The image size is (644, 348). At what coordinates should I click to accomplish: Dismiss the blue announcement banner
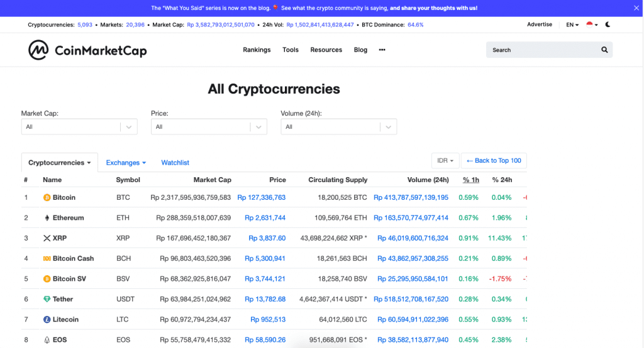click(x=636, y=8)
